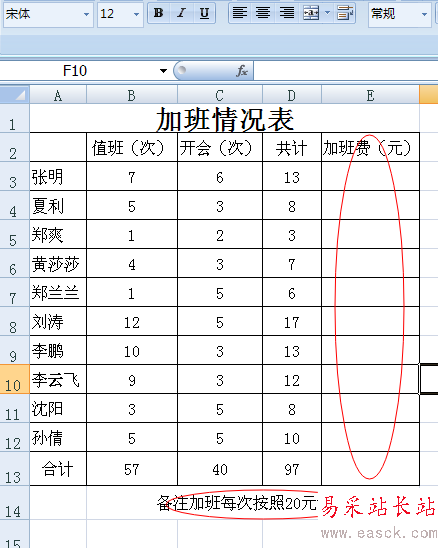This screenshot has width=438, height=548.
Task: Center text horizontally
Action: (263, 14)
